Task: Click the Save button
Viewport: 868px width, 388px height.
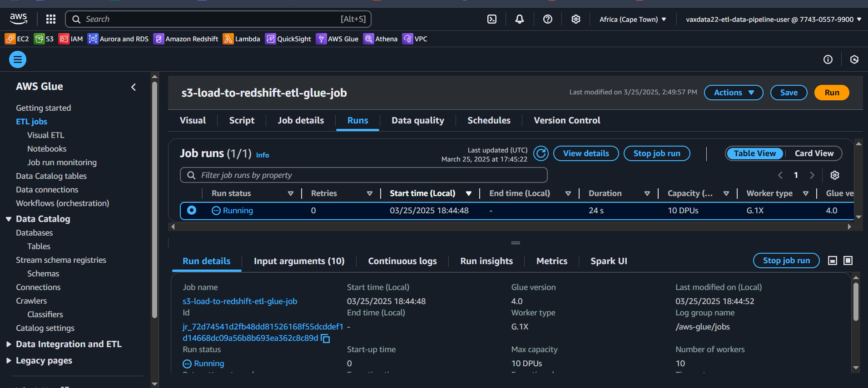Action: pos(789,93)
